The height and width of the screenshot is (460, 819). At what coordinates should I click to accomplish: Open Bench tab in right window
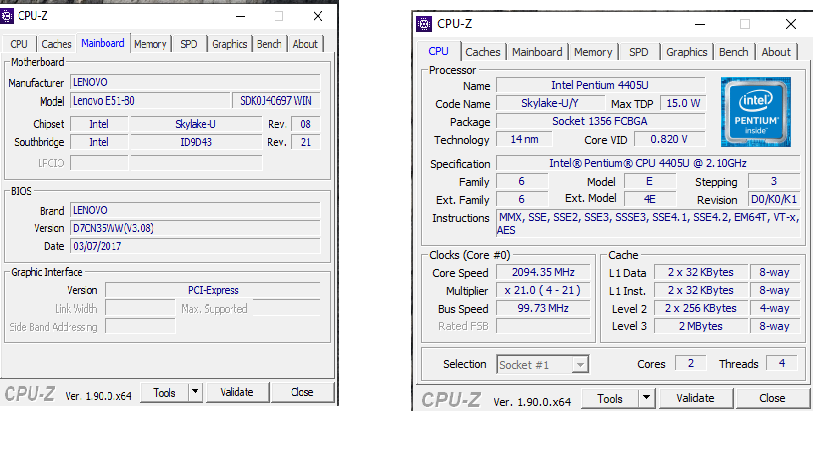[733, 52]
